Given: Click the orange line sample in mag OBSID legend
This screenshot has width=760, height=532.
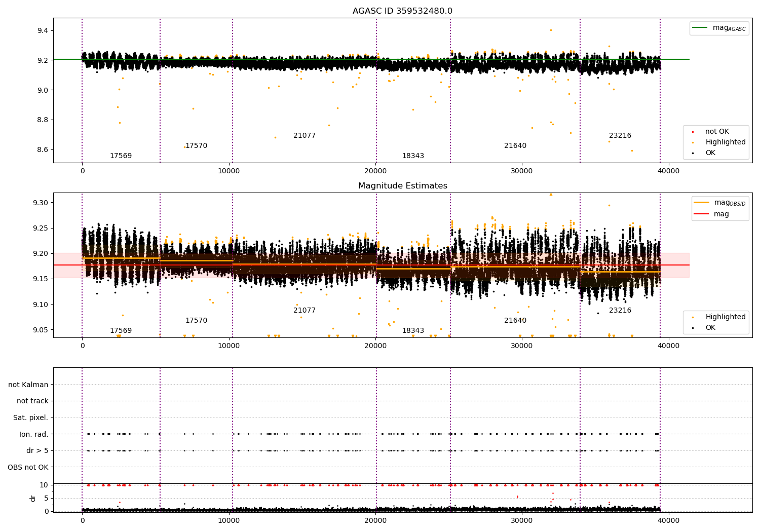Looking at the screenshot, I should (x=702, y=203).
